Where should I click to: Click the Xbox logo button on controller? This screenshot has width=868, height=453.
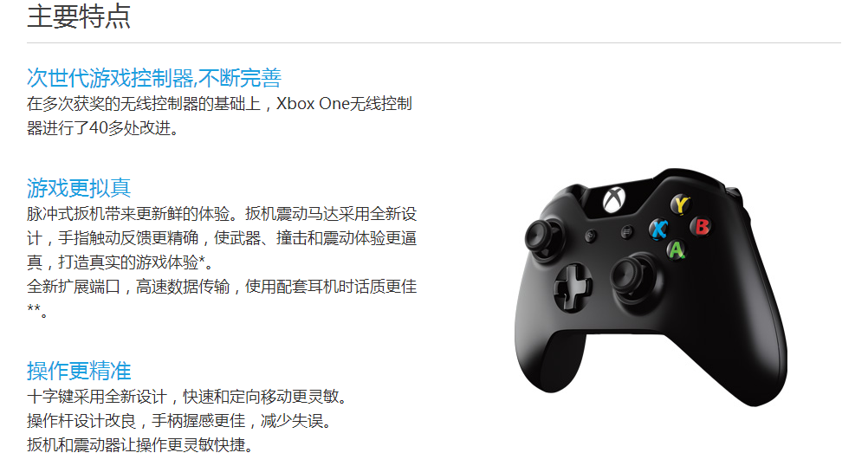[614, 199]
